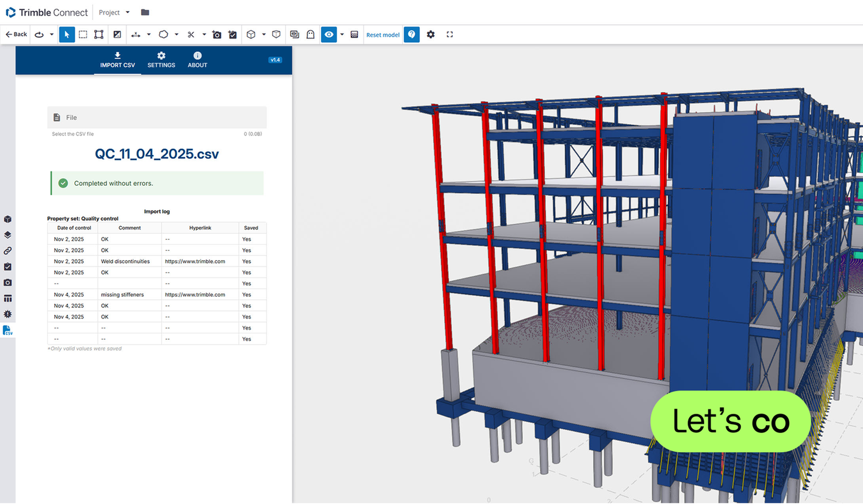The width and height of the screenshot is (863, 504).
Task: Expand the clip plane scissors dropdown arrow
Action: point(204,35)
